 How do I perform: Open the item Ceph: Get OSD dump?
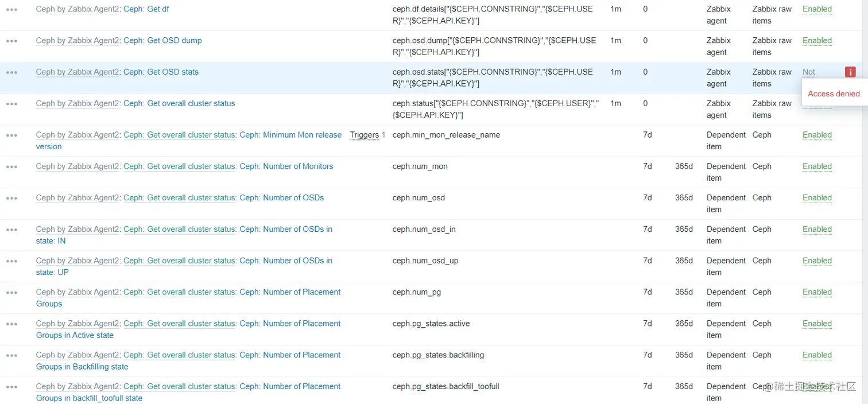point(162,41)
